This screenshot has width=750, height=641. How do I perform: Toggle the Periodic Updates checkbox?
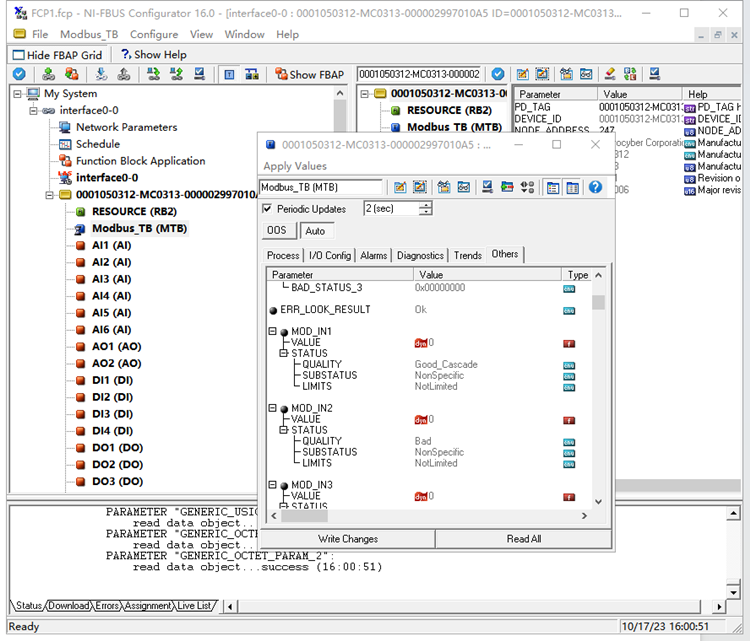click(267, 209)
